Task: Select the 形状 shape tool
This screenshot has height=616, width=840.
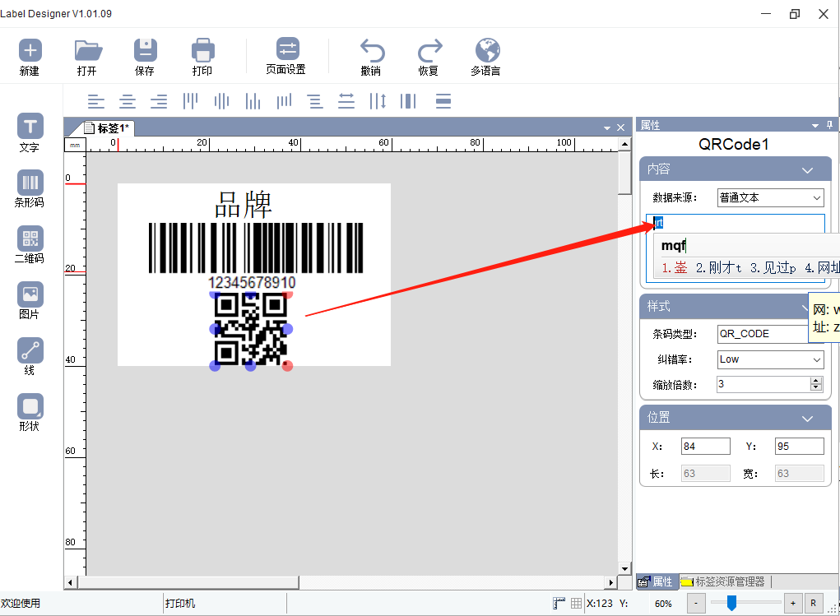Action: pyautogui.click(x=30, y=406)
